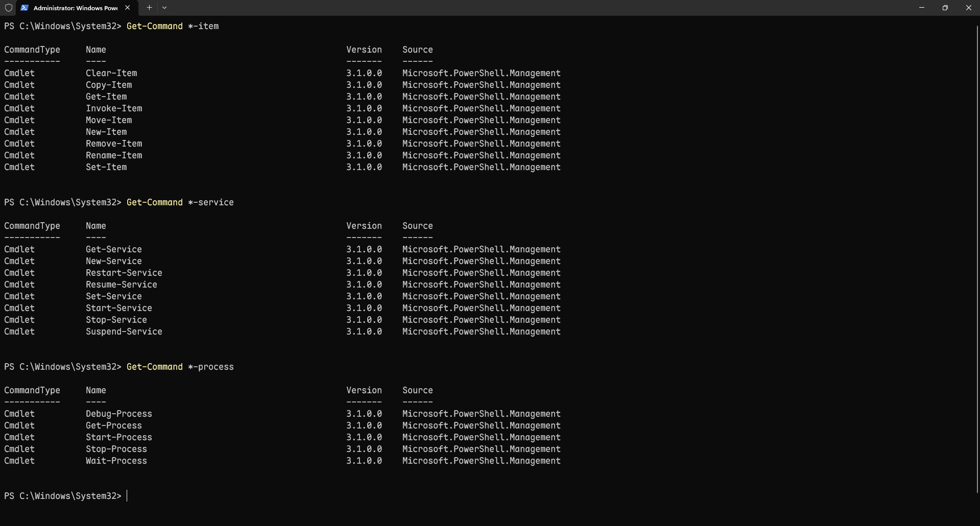This screenshot has width=980, height=526.
Task: Minimize the Windows Terminal window
Action: click(921, 8)
